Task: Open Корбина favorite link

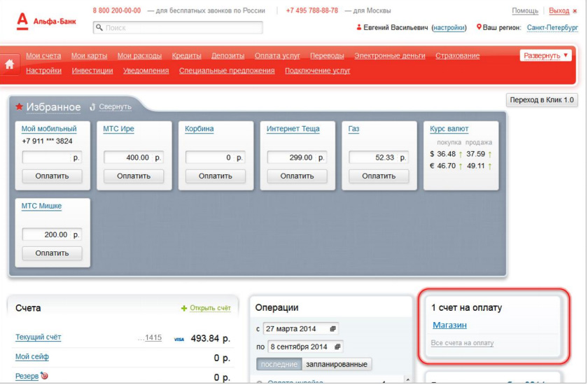Action: point(199,129)
